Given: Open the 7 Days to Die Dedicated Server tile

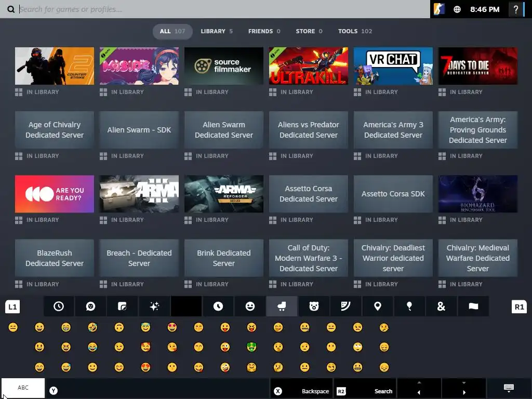Looking at the screenshot, I should tap(478, 66).
